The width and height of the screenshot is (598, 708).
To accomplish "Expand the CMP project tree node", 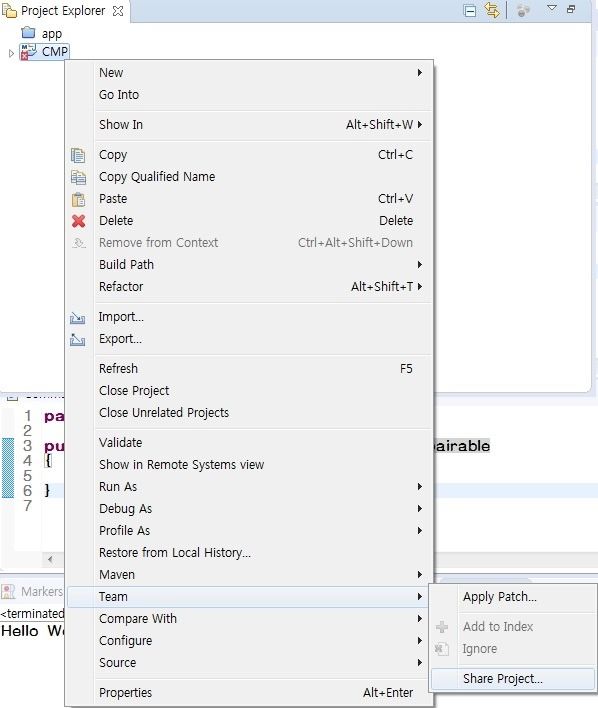I will 11,53.
